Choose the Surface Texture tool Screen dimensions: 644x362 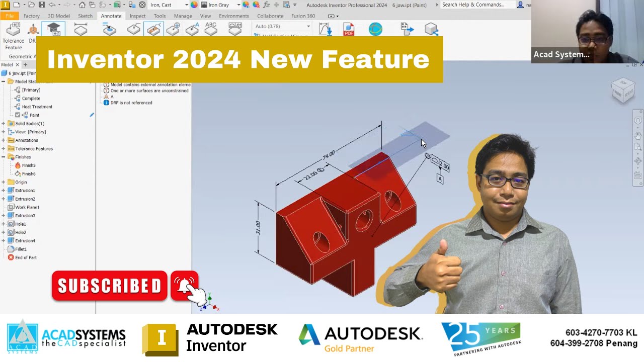(x=134, y=30)
